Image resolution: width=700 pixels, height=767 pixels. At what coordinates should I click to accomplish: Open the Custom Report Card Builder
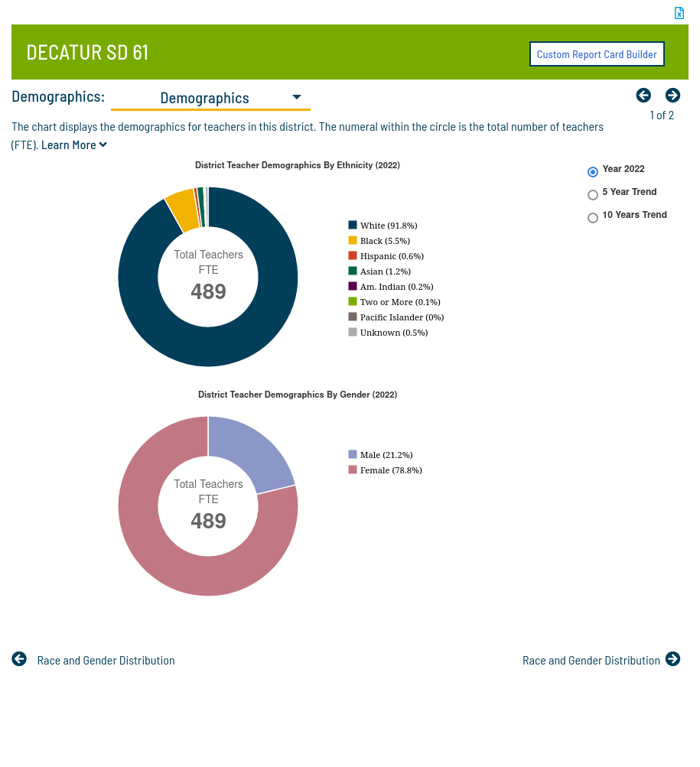tap(597, 54)
